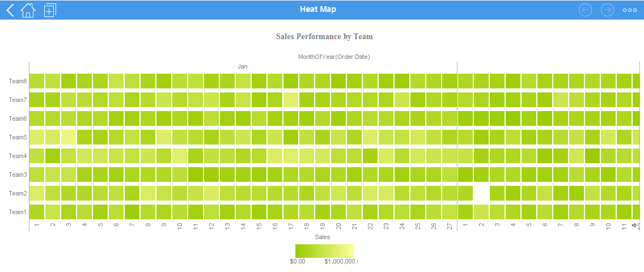
Task: Click the Sales Performance by Team title
Action: click(324, 36)
